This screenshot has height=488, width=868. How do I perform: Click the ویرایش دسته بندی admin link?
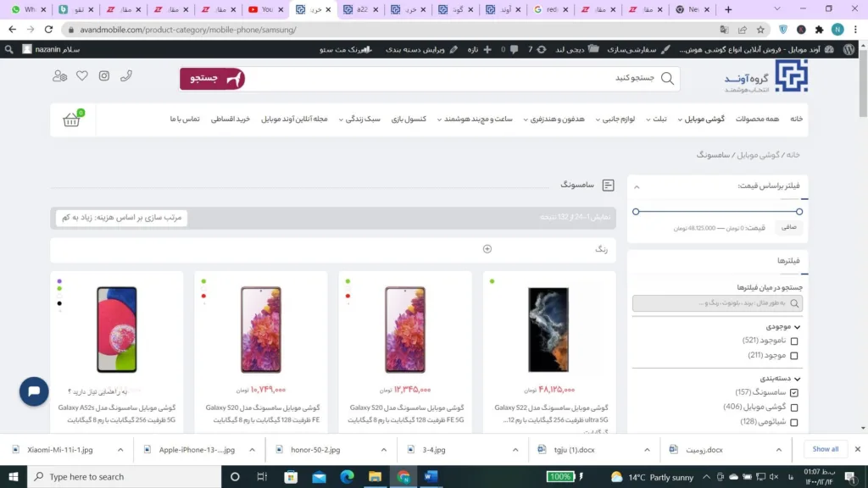[x=421, y=49]
